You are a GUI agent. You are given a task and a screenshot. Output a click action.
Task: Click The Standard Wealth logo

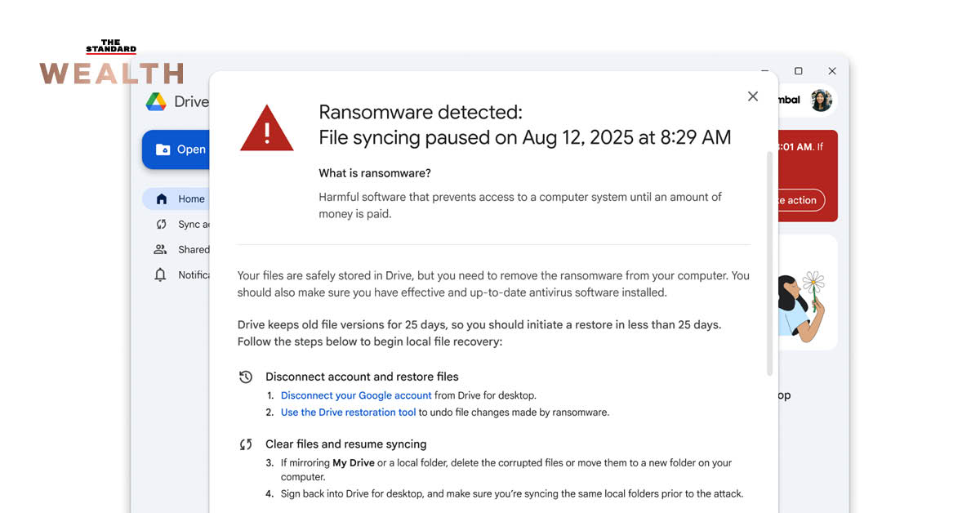coord(112,63)
